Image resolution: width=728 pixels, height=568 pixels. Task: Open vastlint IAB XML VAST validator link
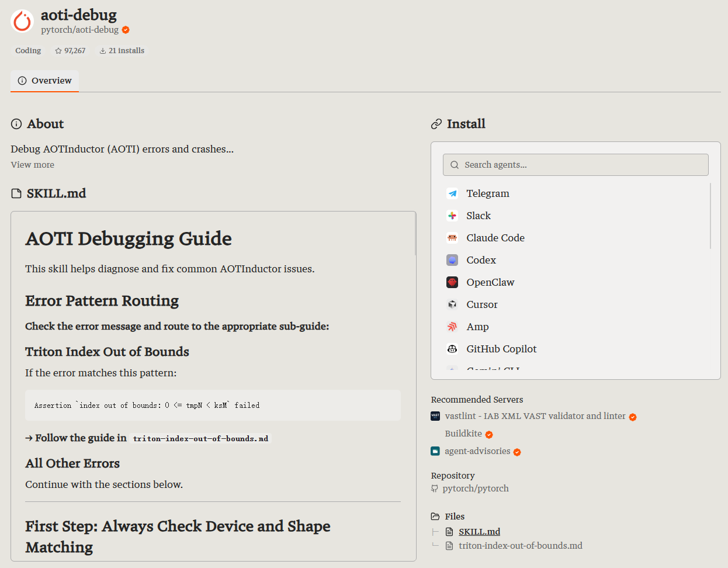(x=535, y=416)
